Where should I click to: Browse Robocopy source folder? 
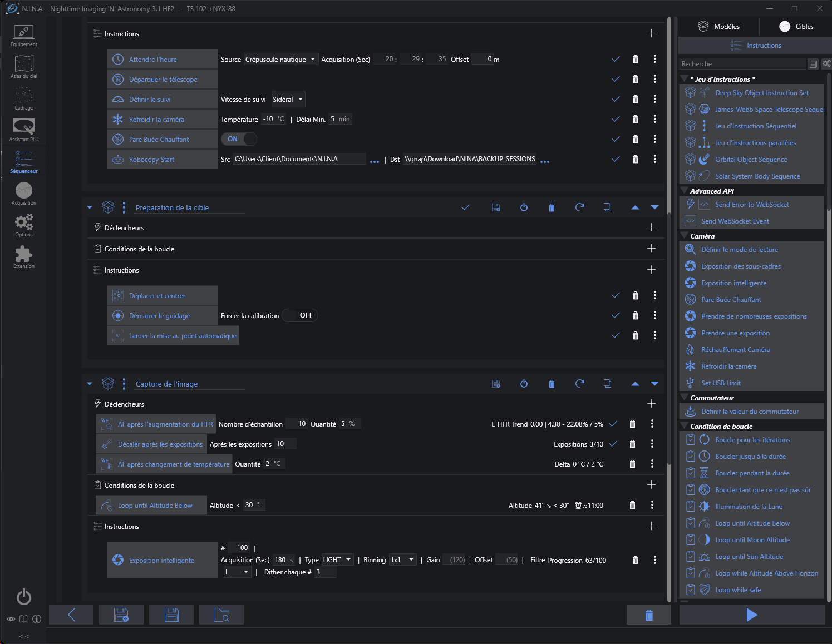[375, 161]
